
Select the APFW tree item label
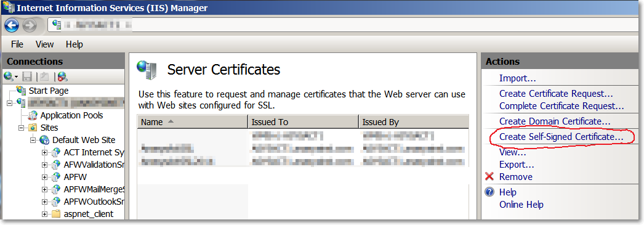pyautogui.click(x=75, y=178)
